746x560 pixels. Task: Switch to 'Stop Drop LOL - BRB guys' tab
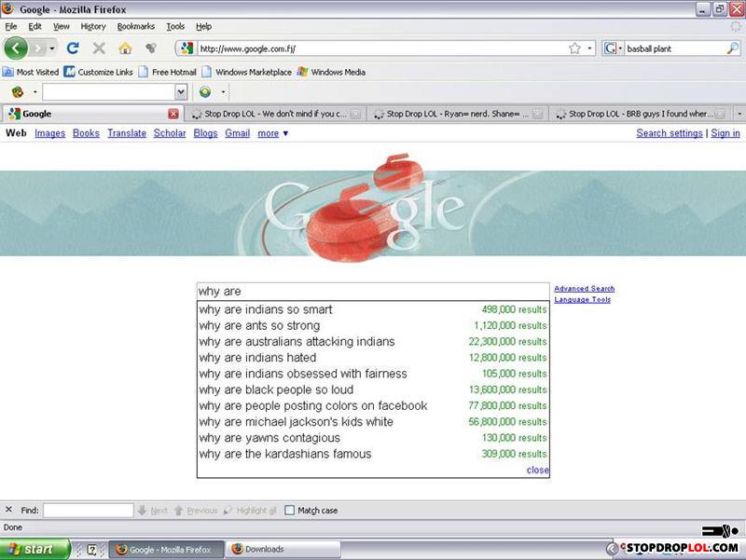coord(640,114)
